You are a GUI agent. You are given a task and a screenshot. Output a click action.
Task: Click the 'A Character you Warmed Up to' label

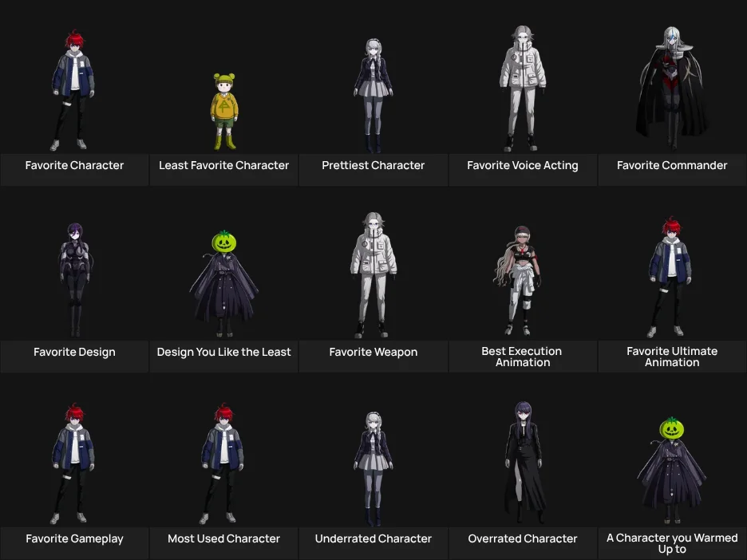coord(672,543)
